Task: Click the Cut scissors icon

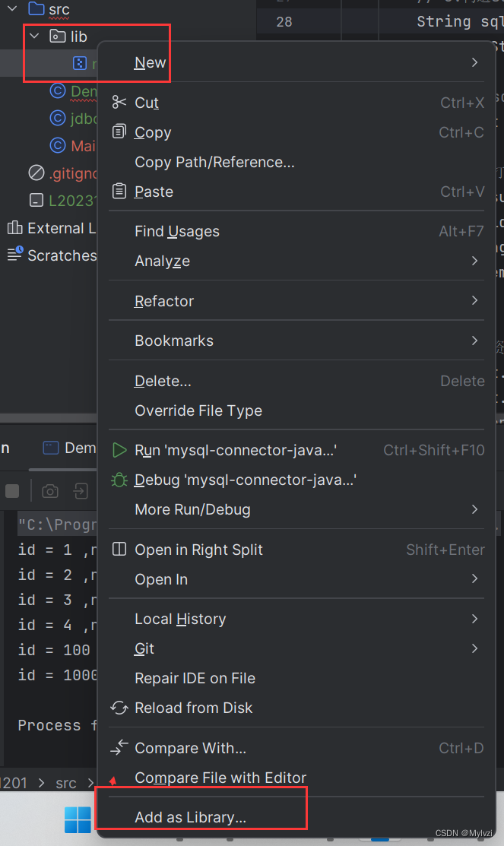Action: [x=119, y=102]
